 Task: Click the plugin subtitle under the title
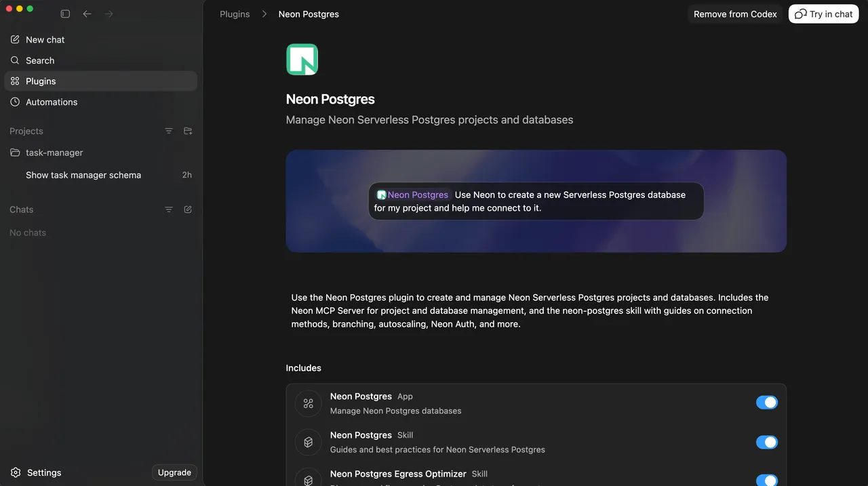pyautogui.click(x=429, y=120)
